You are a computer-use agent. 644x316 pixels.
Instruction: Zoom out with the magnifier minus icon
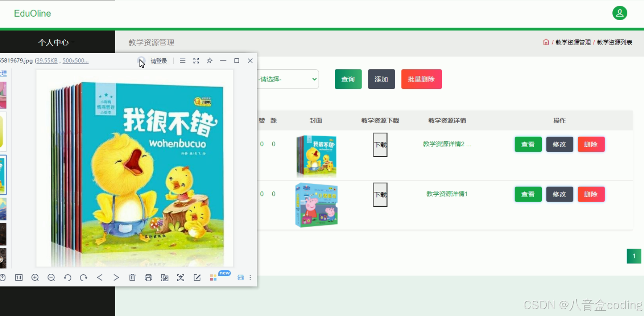tap(51, 277)
